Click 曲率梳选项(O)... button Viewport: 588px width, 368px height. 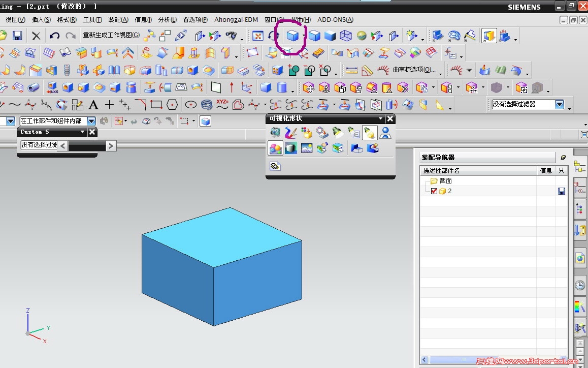[x=414, y=70]
